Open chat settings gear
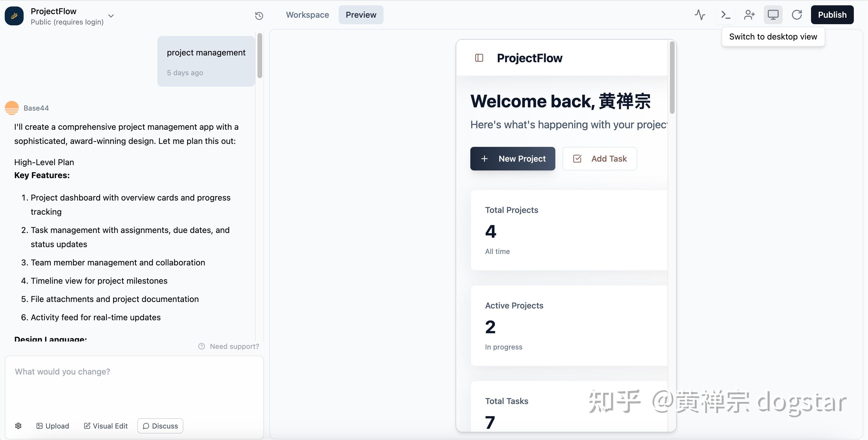Screen dimensions: 868x440 [x=19, y=426]
